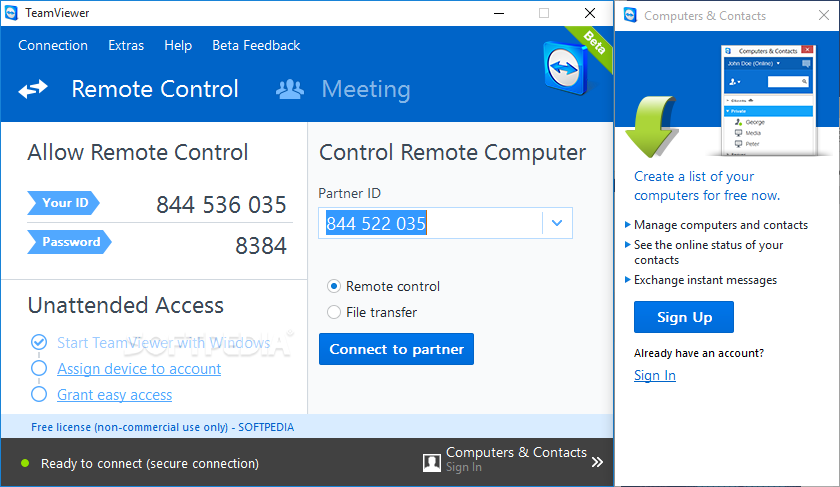Click the Password label tag
Screen dimensions: 840x487
point(70,242)
